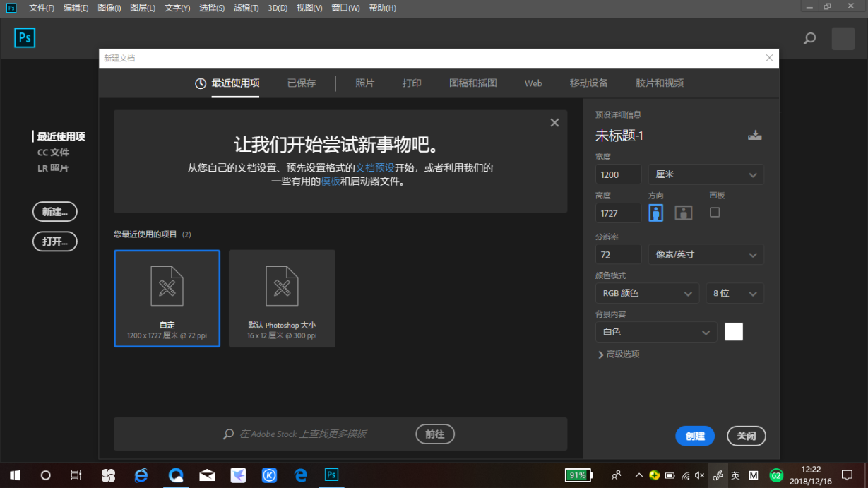Click the Cortana circle icon in taskbar
This screenshot has height=488, width=868.
click(45, 475)
